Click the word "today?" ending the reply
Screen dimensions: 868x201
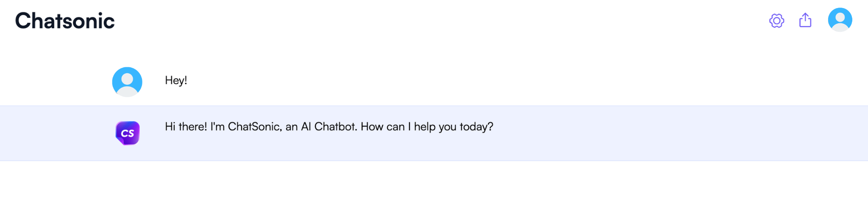pyautogui.click(x=476, y=127)
